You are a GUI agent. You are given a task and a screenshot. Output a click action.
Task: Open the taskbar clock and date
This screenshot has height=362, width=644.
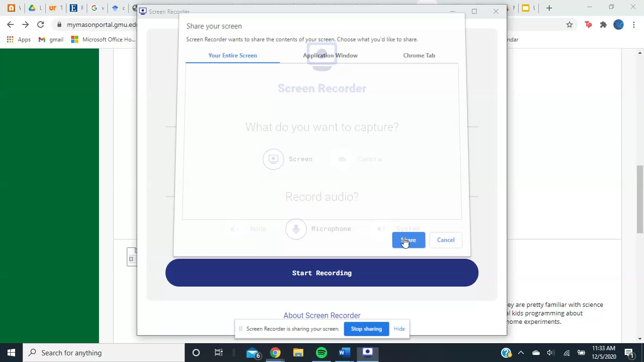[x=603, y=353]
